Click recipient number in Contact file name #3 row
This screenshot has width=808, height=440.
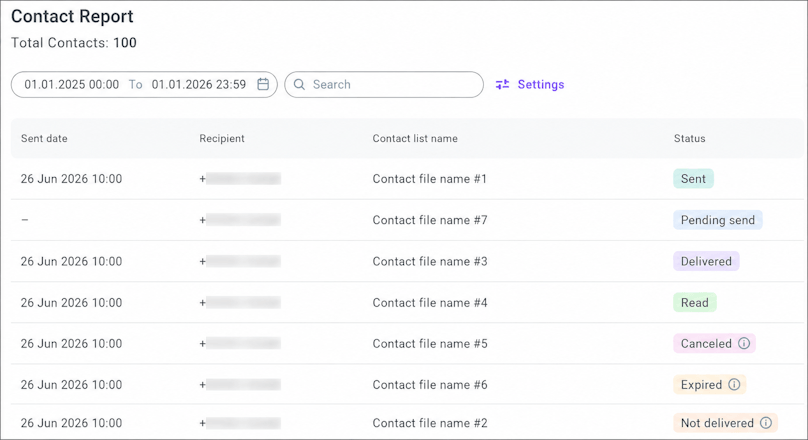point(240,261)
